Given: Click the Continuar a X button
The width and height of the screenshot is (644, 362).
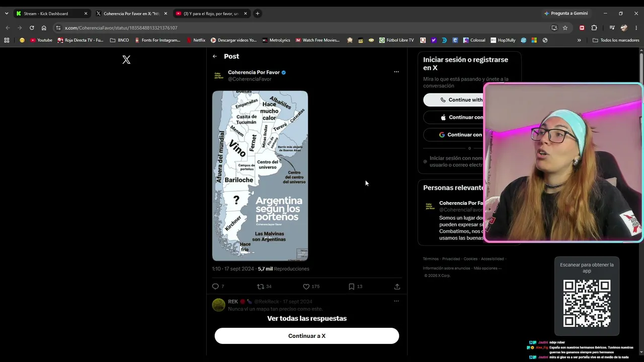Looking at the screenshot, I should (307, 336).
